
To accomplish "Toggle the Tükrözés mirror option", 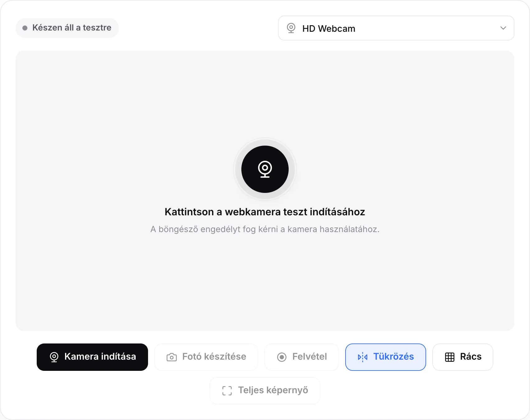I will (x=386, y=357).
